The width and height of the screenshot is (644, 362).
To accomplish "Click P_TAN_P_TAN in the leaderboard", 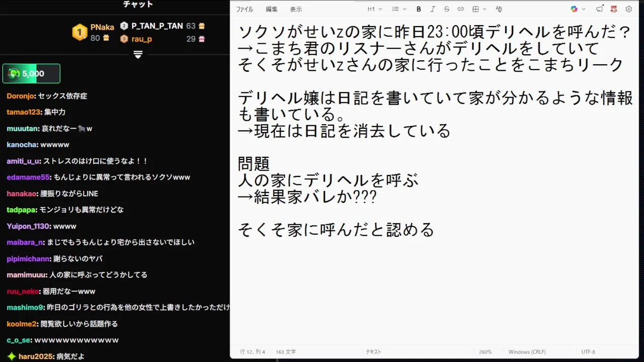I will pyautogui.click(x=157, y=26).
